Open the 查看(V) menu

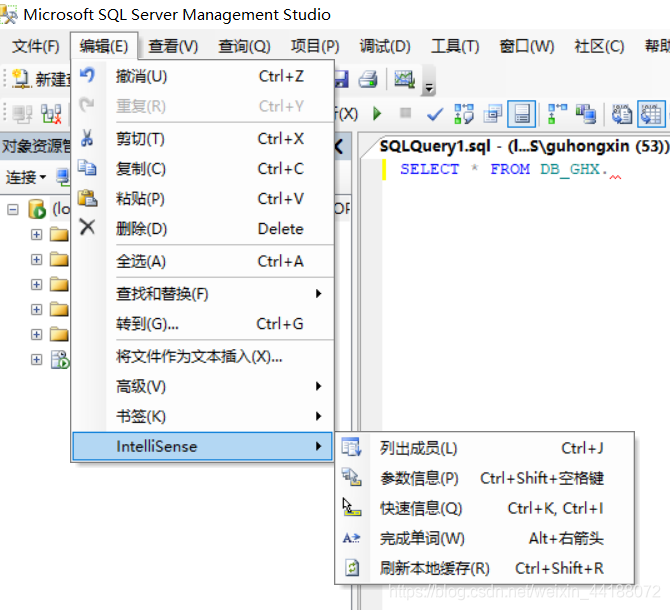173,46
